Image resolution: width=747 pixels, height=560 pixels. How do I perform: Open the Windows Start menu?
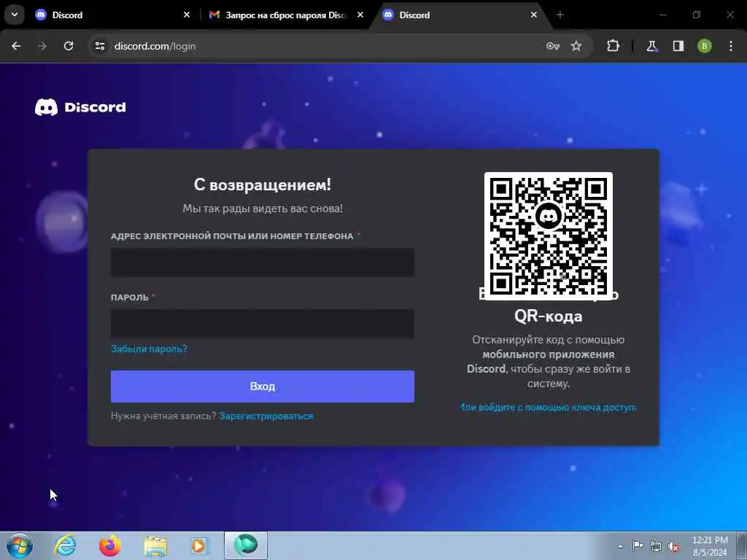20,545
